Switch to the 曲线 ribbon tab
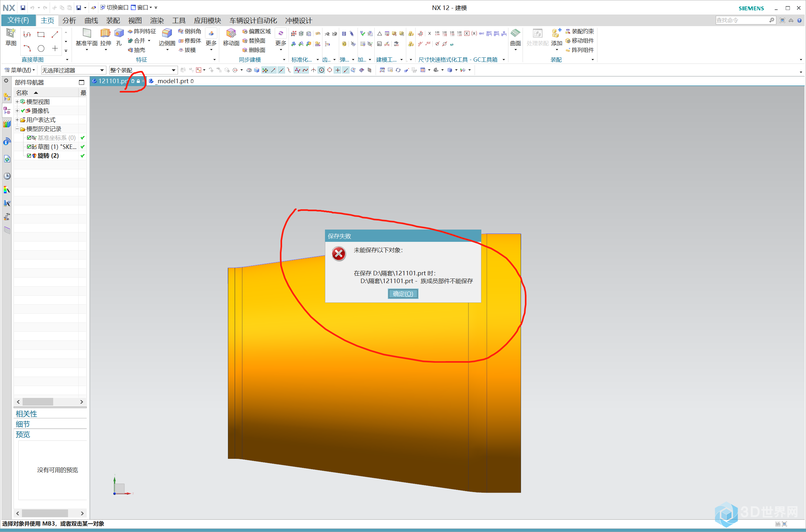Viewport: 806px width, 532px height. point(91,20)
